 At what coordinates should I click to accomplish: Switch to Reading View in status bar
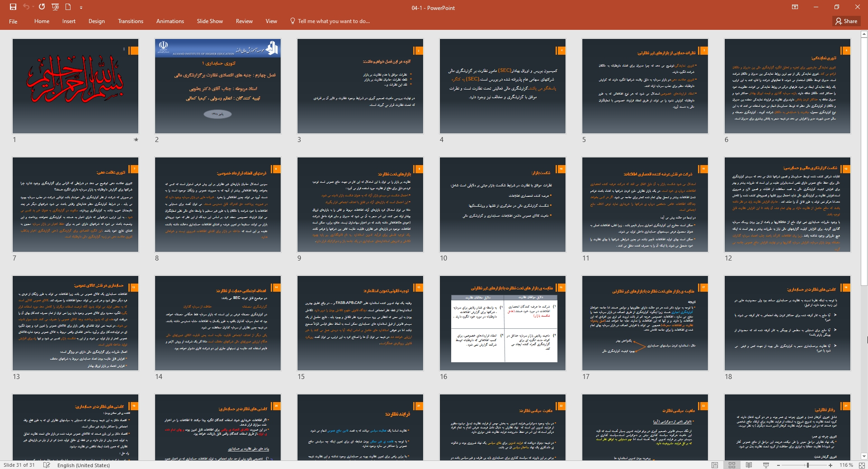749,465
